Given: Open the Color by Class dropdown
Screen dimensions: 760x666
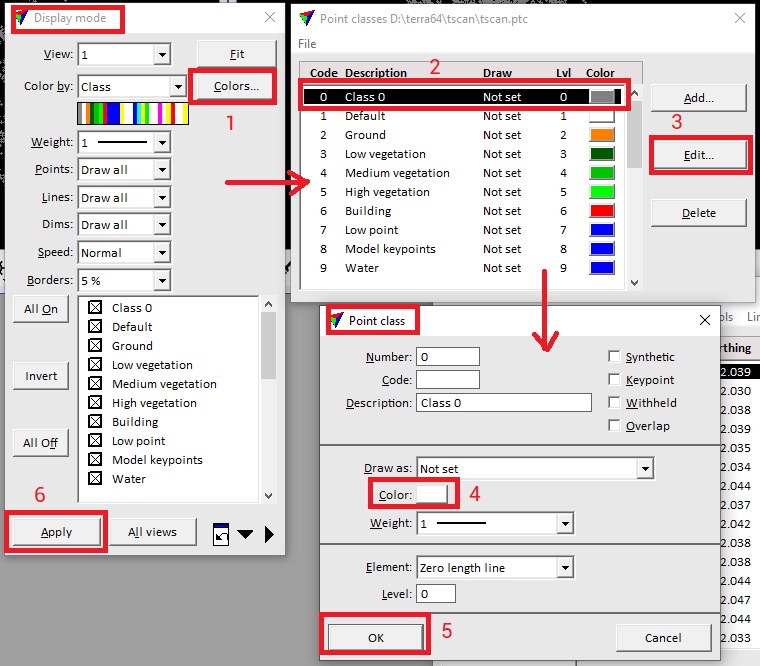Looking at the screenshot, I should tap(178, 87).
